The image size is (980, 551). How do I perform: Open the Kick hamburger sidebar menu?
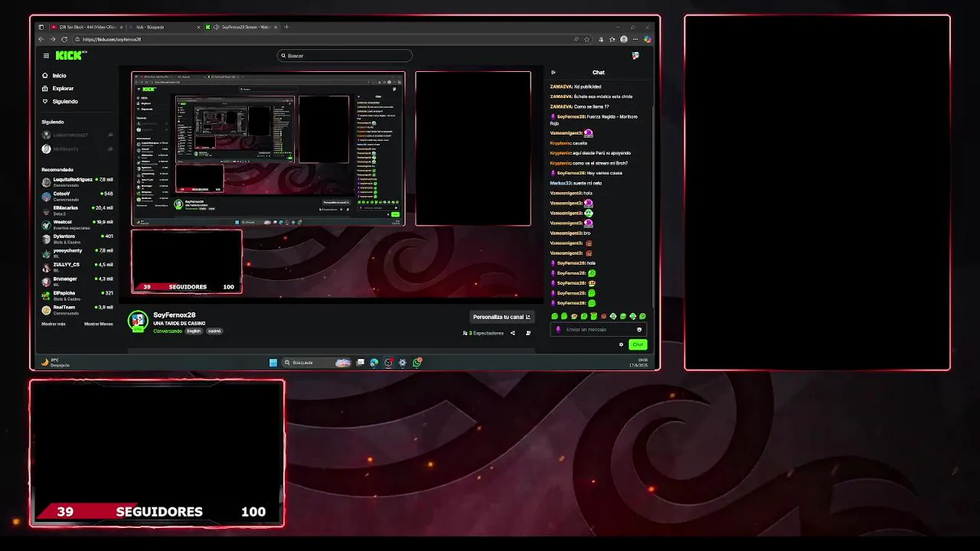(46, 56)
